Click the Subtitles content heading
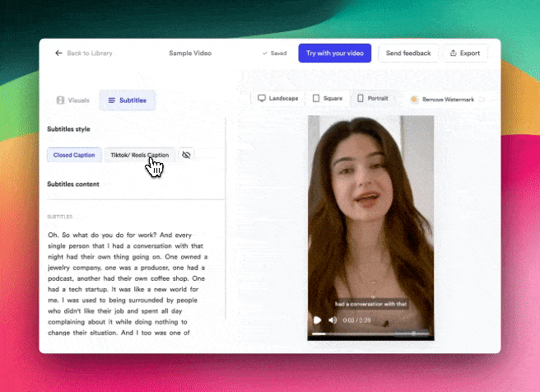540x392 pixels. pyautogui.click(x=73, y=184)
